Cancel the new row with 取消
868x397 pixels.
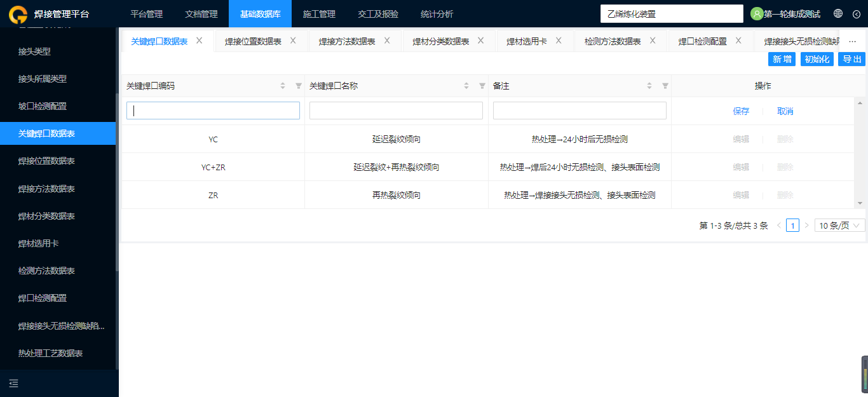click(x=785, y=111)
